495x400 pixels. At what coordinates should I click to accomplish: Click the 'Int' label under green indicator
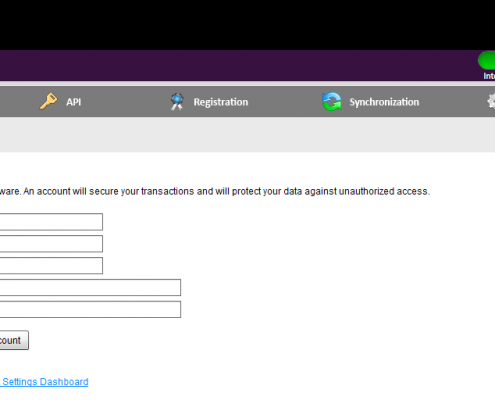pos(489,76)
